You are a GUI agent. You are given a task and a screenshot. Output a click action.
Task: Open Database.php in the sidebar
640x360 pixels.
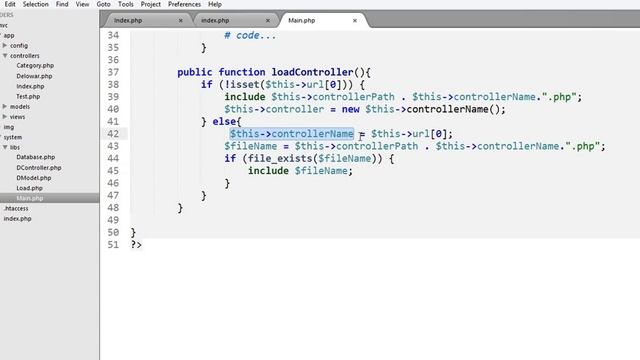(36, 157)
